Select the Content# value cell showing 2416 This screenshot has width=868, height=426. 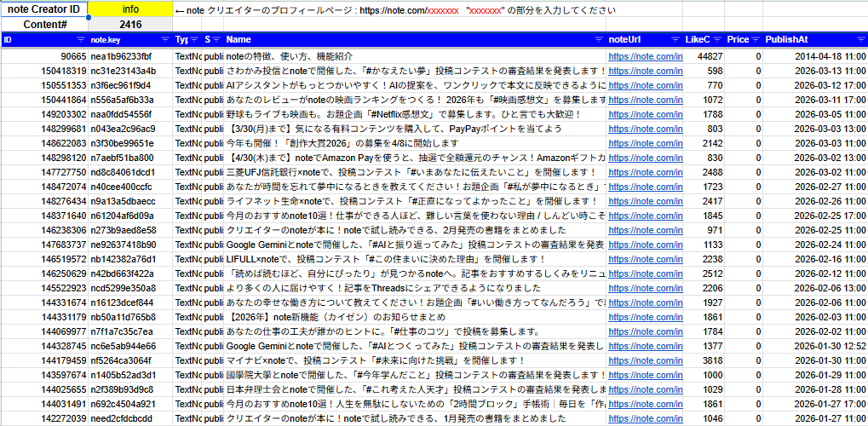point(130,25)
